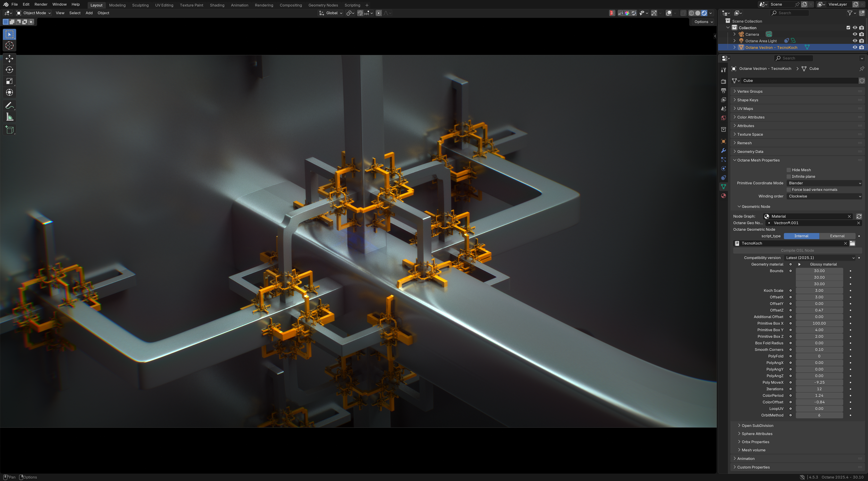This screenshot has height=481, width=868.
Task: Select the Rotate tool
Action: (9, 70)
